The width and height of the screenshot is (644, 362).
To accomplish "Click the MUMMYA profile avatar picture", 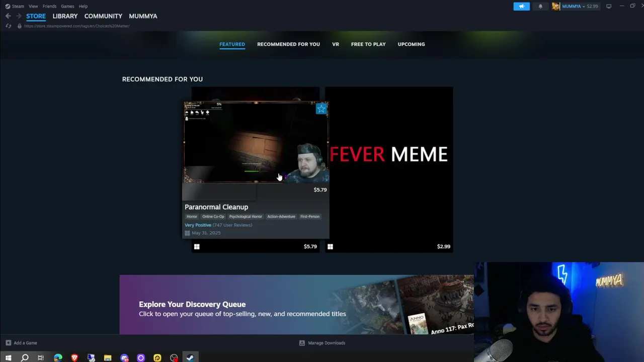I will pyautogui.click(x=556, y=6).
